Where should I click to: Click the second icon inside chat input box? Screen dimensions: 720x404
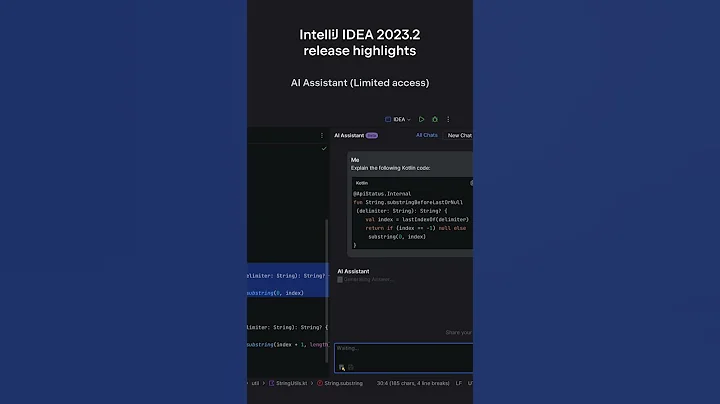pos(351,367)
